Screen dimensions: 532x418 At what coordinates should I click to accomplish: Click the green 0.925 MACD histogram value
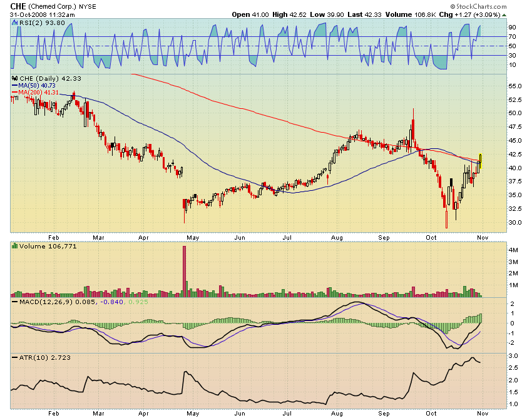point(138,302)
